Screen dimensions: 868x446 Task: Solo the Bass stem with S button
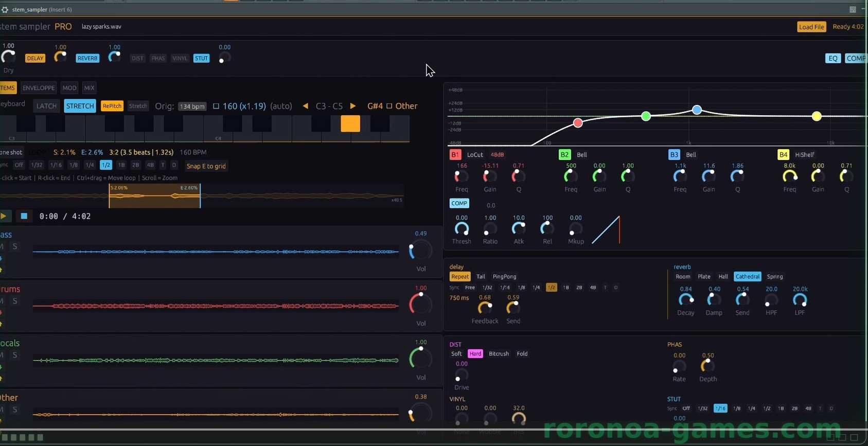[x=15, y=246]
